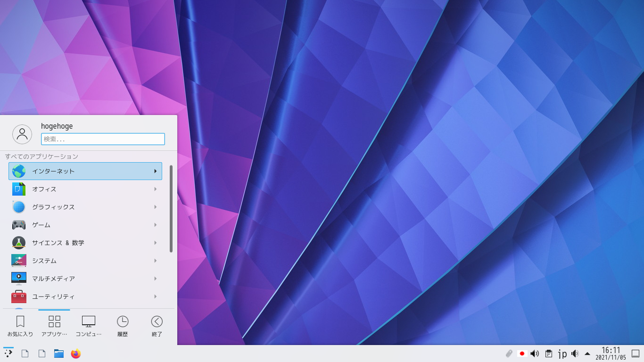Show hidden system tray icons arrow
The image size is (644, 362).
click(587, 354)
